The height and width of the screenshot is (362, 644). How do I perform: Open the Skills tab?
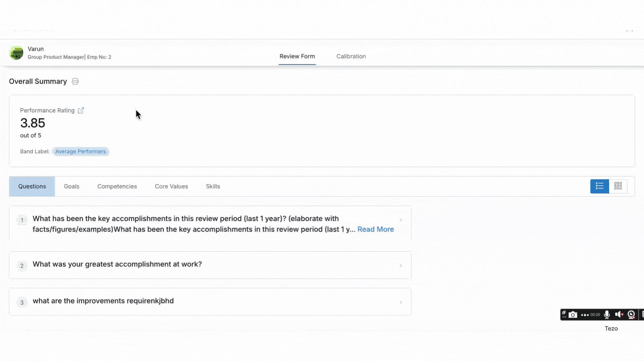(213, 186)
